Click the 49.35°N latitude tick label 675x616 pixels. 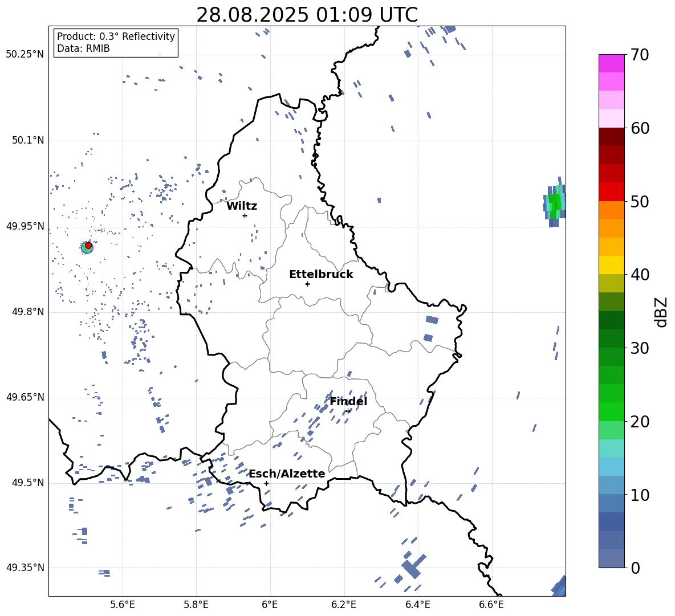point(25,568)
